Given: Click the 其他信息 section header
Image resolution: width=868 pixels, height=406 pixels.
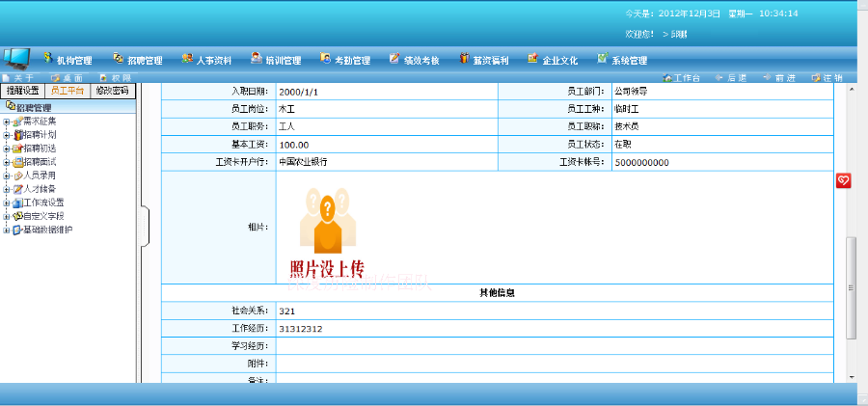Looking at the screenshot, I should 497,293.
